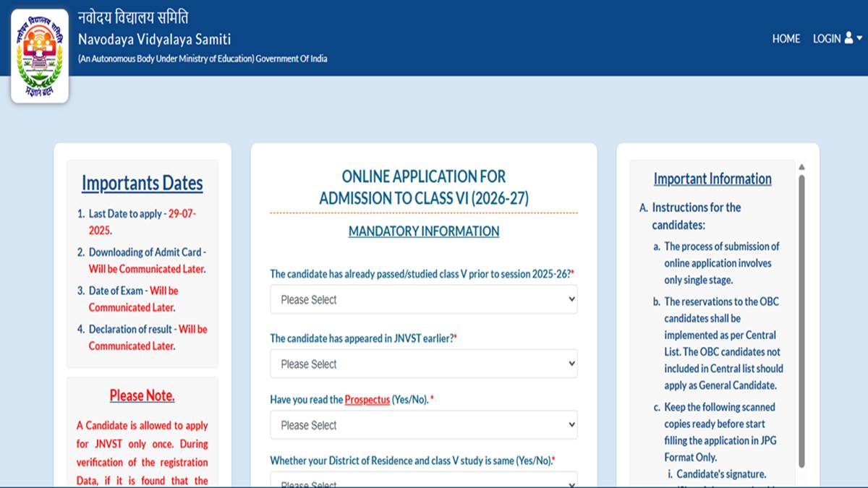This screenshot has height=488, width=868.
Task: Go to the HOME page
Action: pos(786,39)
